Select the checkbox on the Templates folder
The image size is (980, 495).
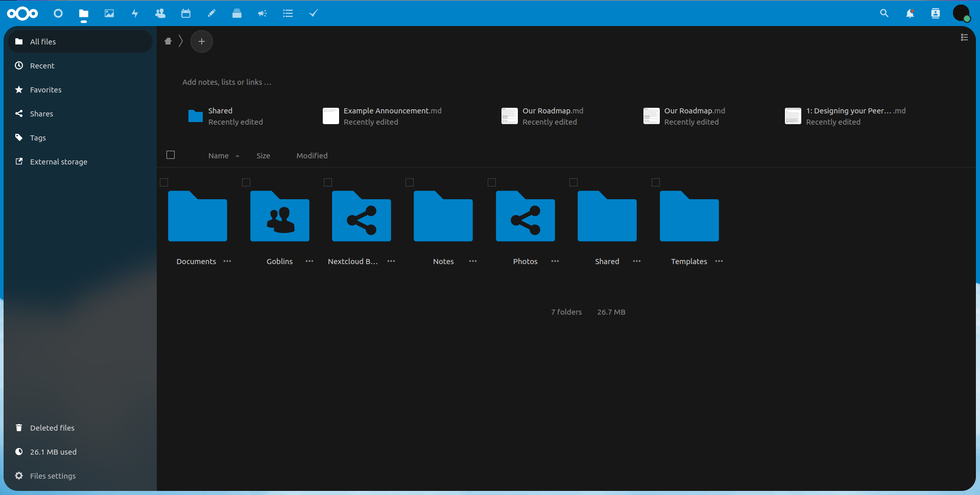coord(656,182)
